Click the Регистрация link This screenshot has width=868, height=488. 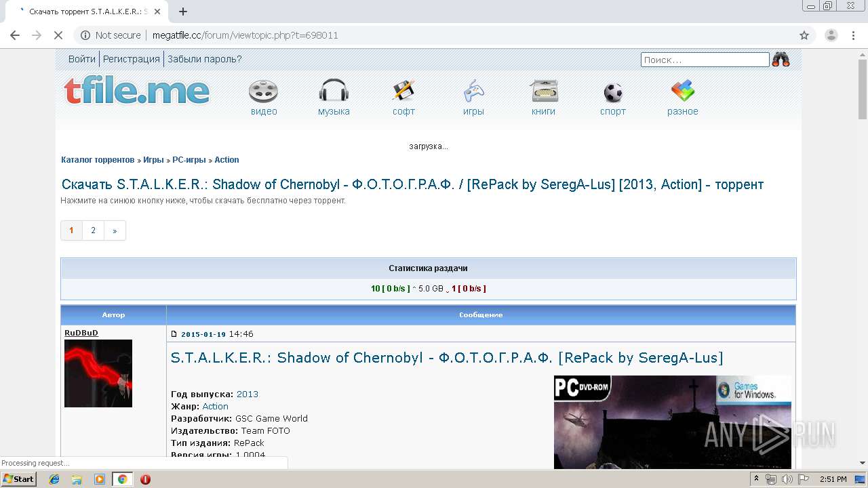pyautogui.click(x=132, y=59)
